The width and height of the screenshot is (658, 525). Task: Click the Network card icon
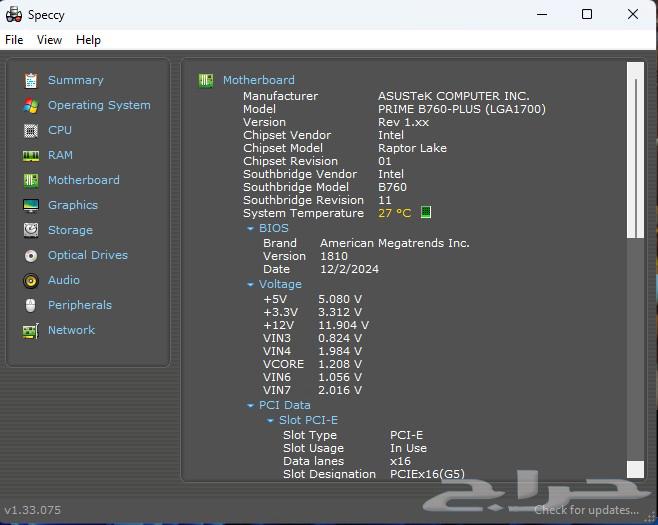31,331
